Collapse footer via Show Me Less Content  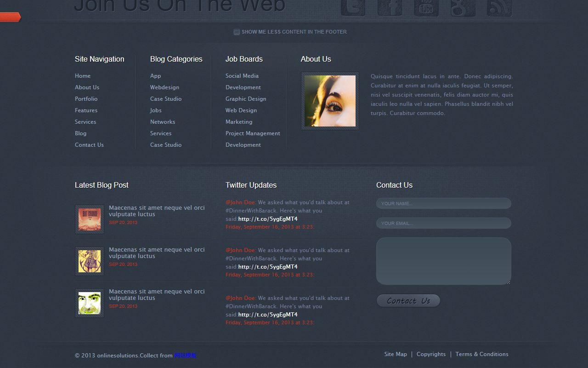(290, 32)
